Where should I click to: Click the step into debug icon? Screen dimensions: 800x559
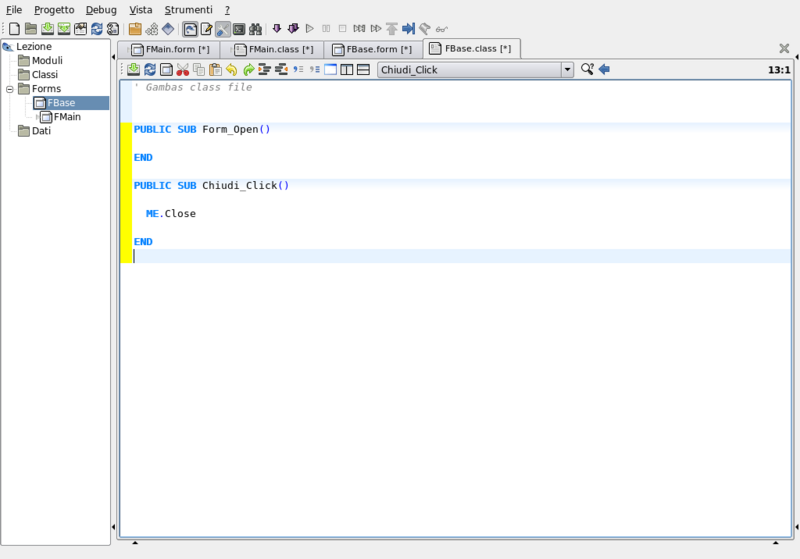coord(359,29)
